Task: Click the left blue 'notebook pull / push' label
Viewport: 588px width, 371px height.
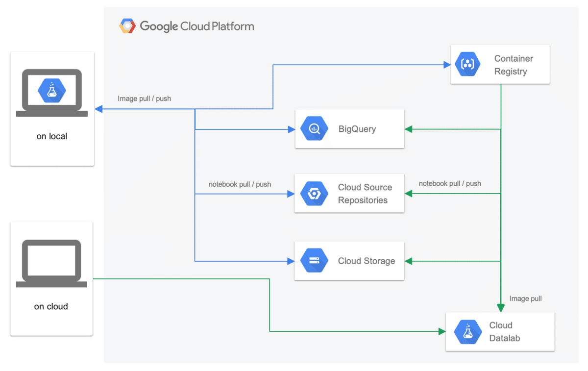Action: coord(240,184)
